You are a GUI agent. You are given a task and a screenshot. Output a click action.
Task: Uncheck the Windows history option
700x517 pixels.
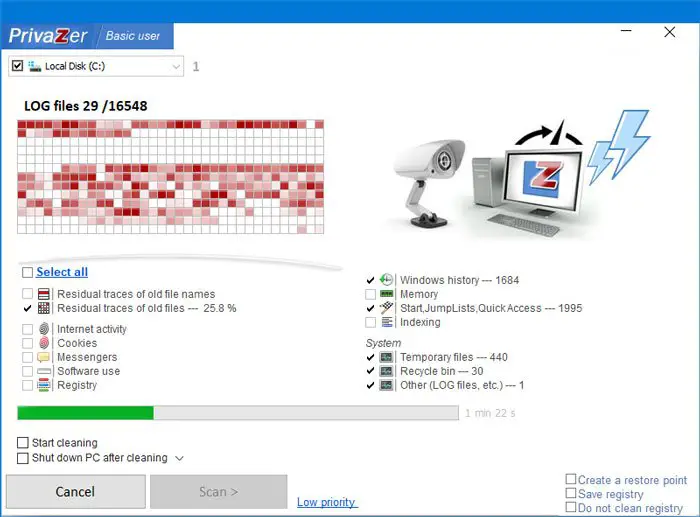370,280
